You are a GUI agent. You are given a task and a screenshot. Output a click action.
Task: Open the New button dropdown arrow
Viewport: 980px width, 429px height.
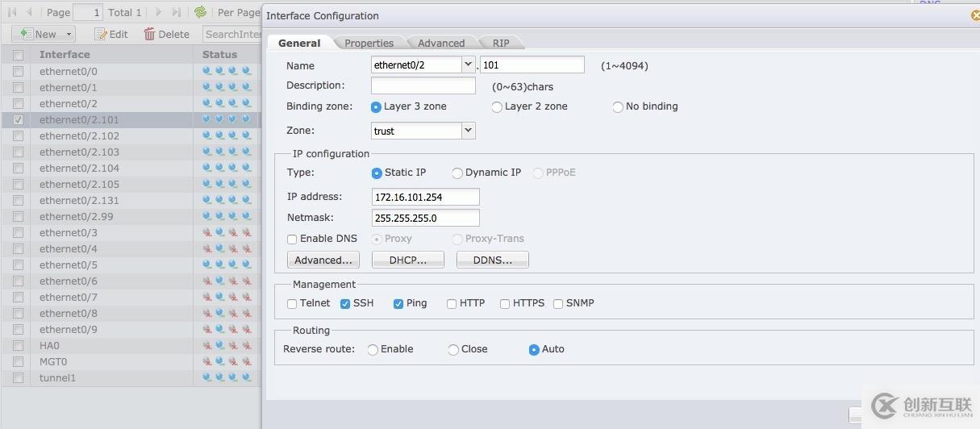(x=69, y=34)
